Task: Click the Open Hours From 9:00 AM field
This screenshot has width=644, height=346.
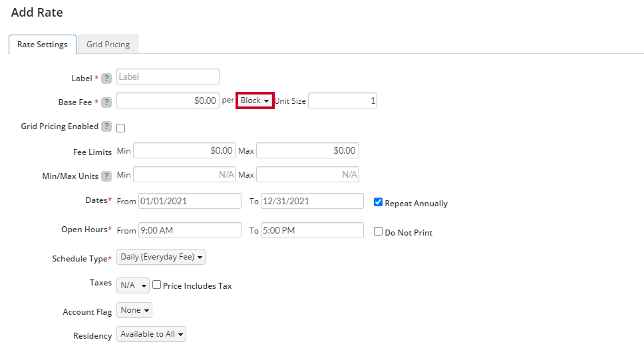Action: [x=190, y=230]
